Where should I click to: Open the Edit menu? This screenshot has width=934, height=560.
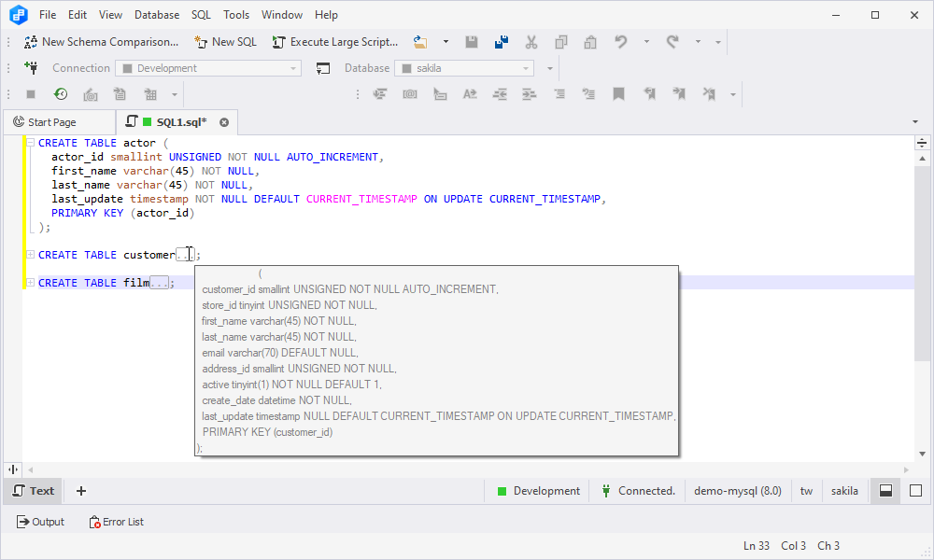[78, 15]
